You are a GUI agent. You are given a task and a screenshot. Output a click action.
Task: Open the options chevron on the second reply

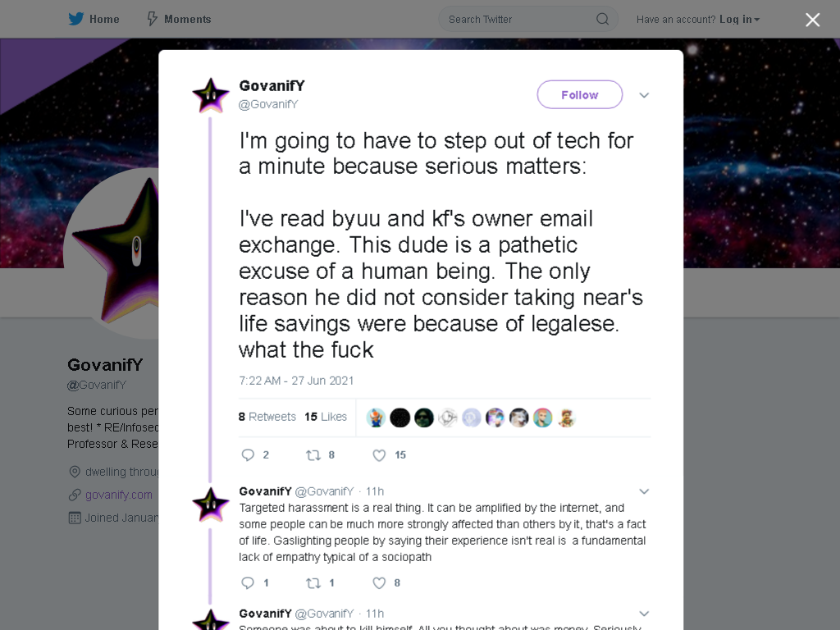644,614
